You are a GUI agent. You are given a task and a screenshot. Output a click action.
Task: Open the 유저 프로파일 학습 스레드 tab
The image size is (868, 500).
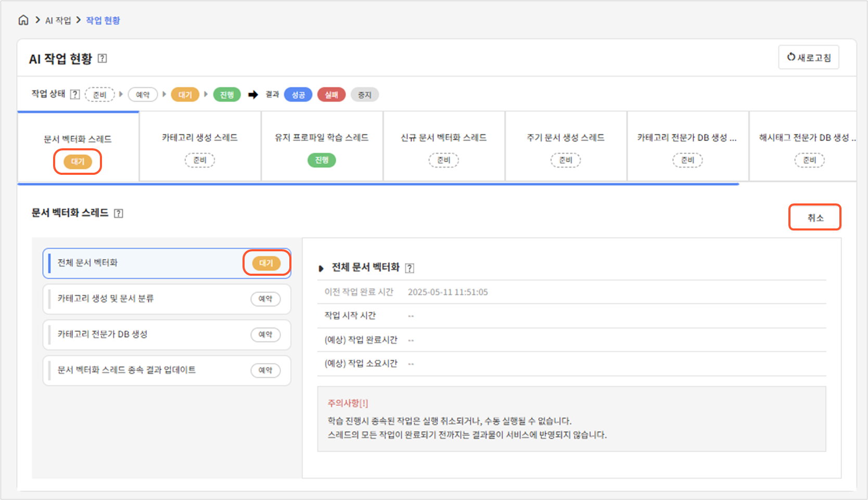(x=322, y=147)
